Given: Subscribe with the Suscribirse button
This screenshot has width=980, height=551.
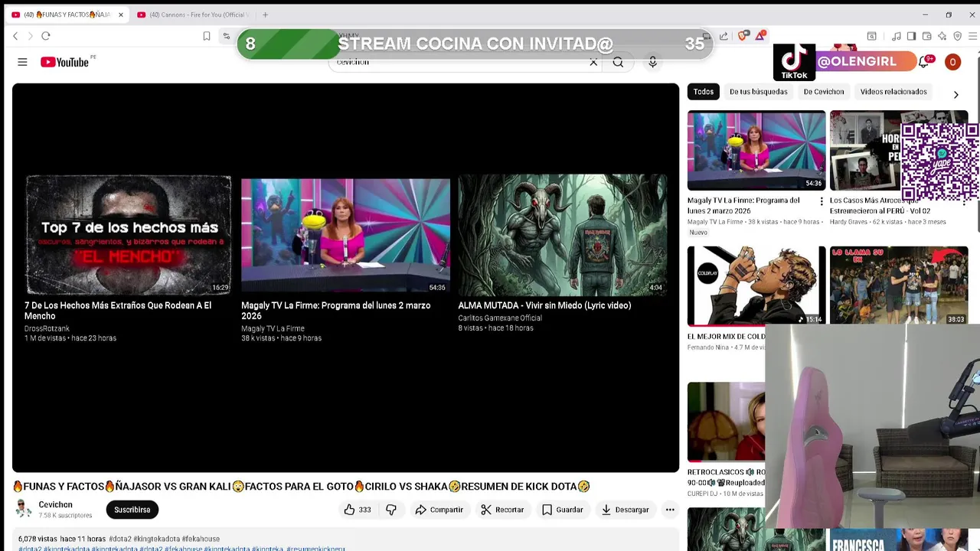Looking at the screenshot, I should [132, 510].
